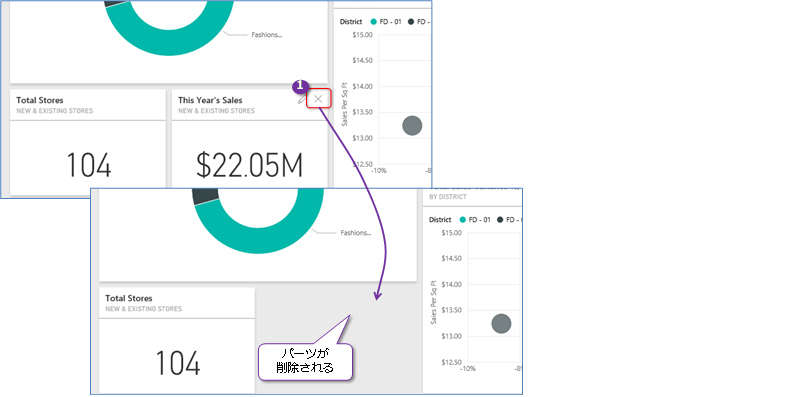Select teal FD - 01 legend dot in lower chart

463,219
